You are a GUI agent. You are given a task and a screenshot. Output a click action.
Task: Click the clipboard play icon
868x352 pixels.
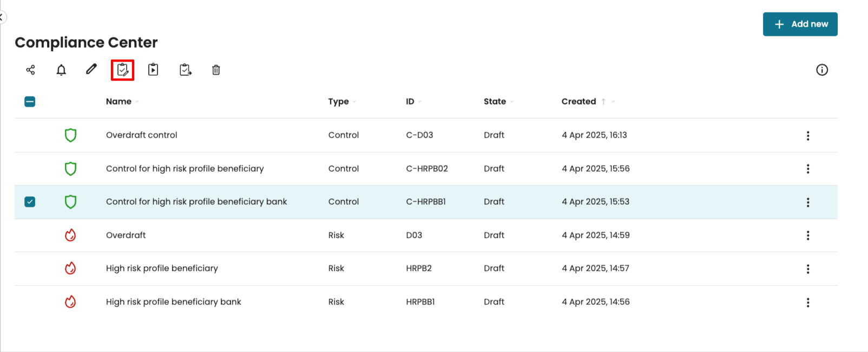tap(153, 70)
